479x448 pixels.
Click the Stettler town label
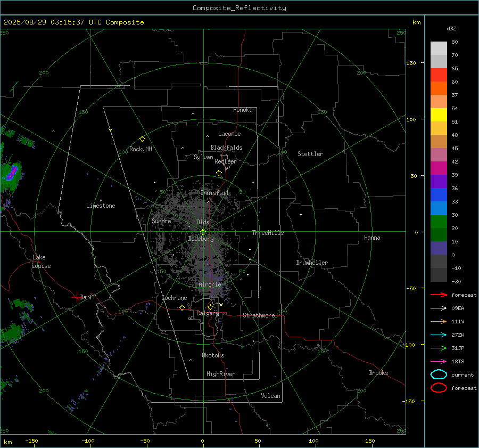tap(310, 154)
